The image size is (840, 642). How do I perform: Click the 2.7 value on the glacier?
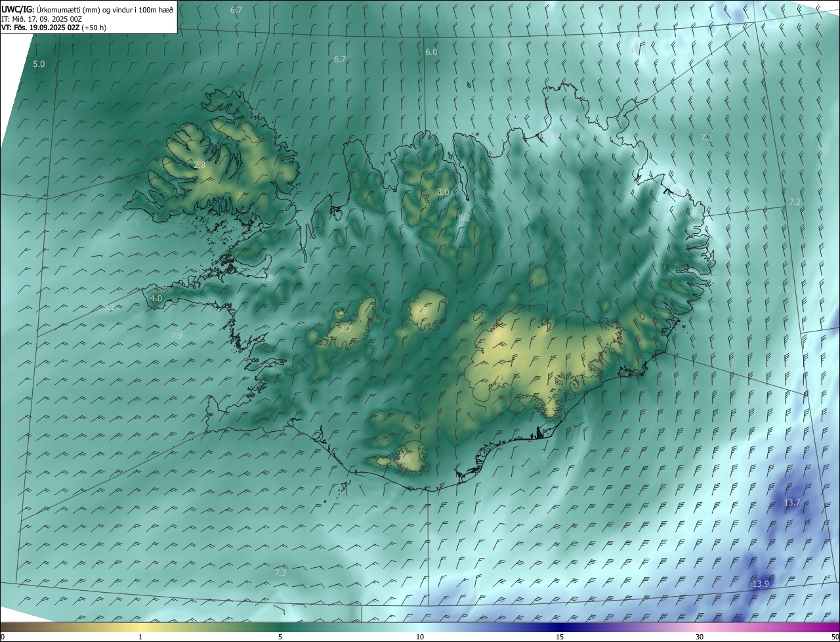[x=346, y=329]
